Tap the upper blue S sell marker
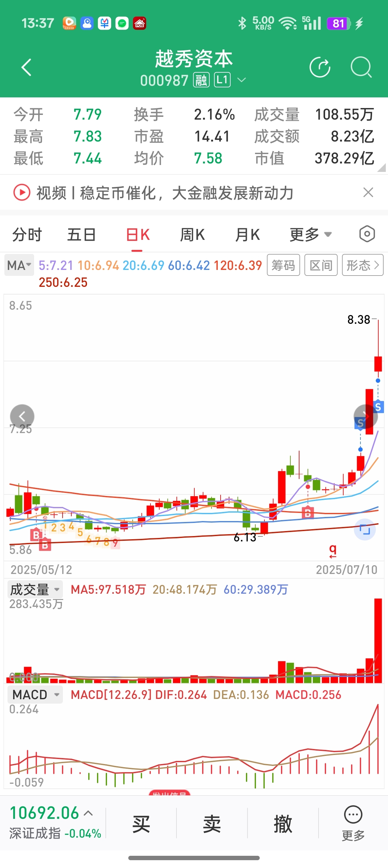The image size is (388, 868). click(x=378, y=407)
